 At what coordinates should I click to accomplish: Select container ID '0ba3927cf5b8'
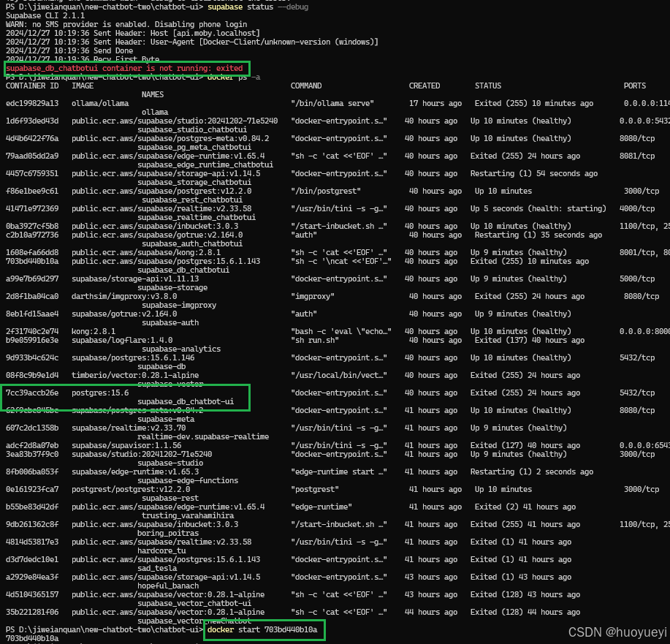pos(32,226)
